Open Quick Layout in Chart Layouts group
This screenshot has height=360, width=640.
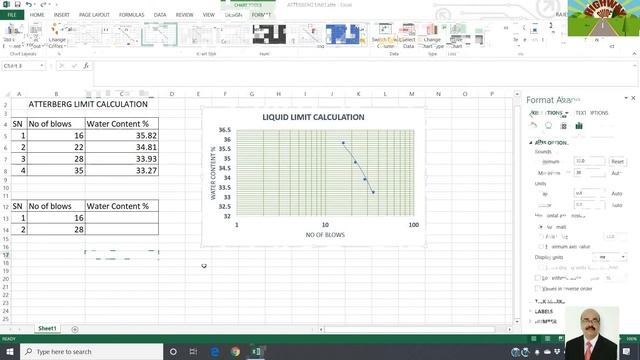tap(36, 36)
